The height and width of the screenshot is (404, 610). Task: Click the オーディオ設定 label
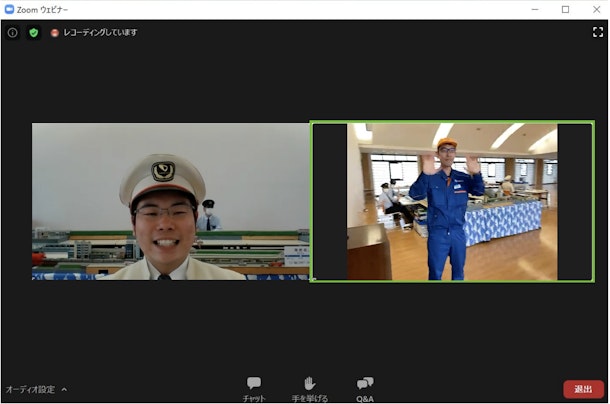(31, 389)
